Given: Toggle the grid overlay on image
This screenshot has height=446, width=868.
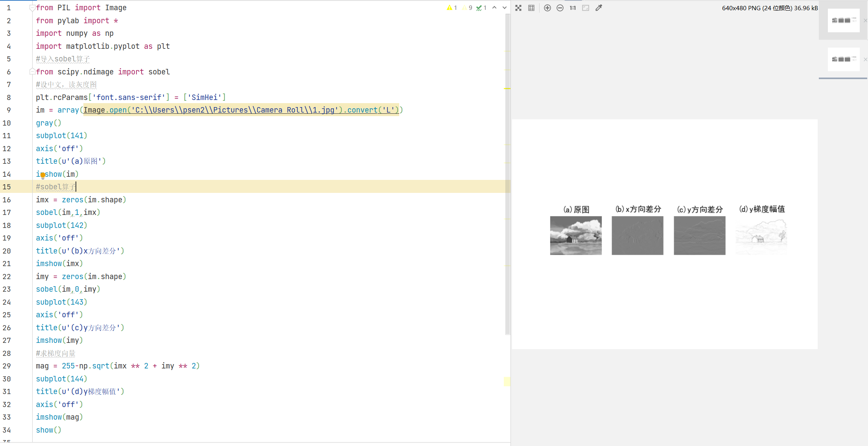Looking at the screenshot, I should pyautogui.click(x=531, y=8).
